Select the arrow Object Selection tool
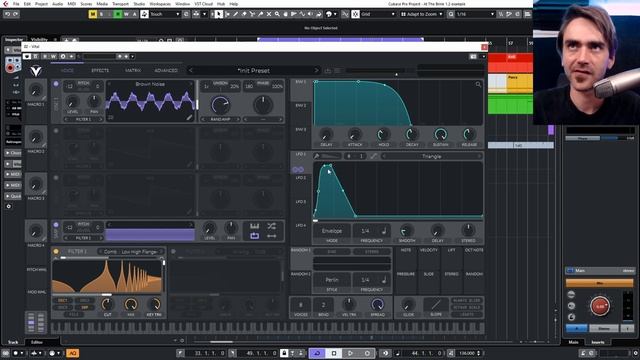The image size is (640, 360). pos(219,14)
